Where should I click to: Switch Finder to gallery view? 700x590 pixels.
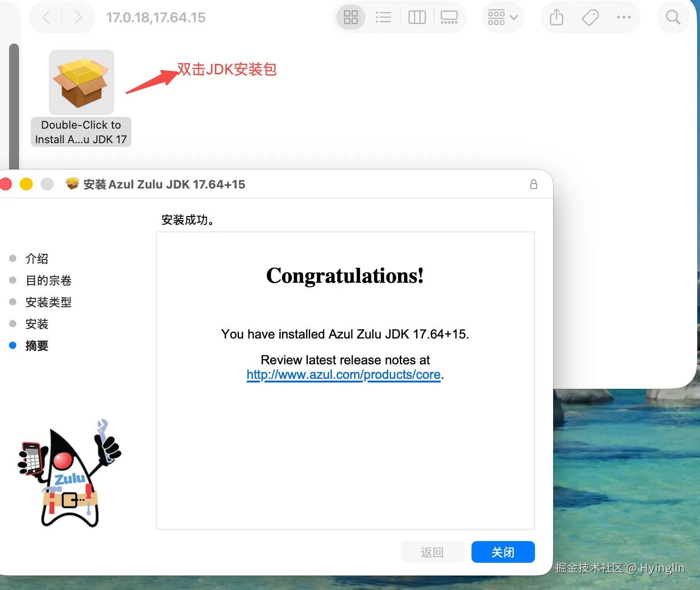click(449, 18)
